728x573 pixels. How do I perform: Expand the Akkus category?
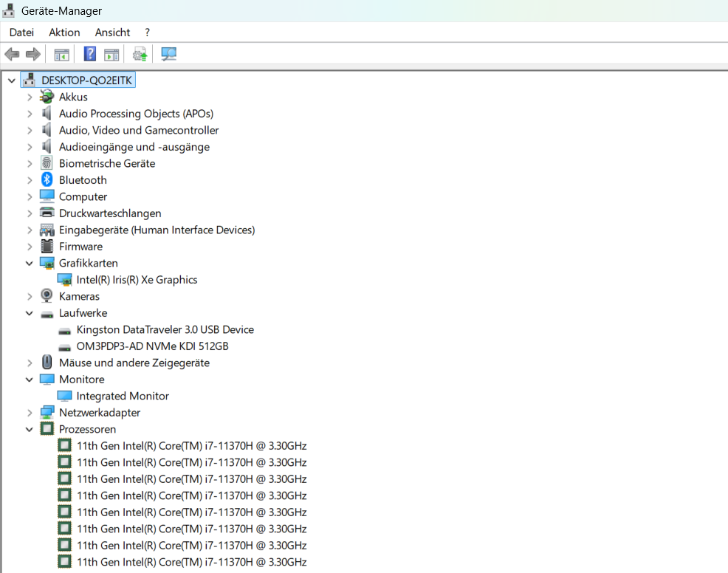tap(30, 97)
